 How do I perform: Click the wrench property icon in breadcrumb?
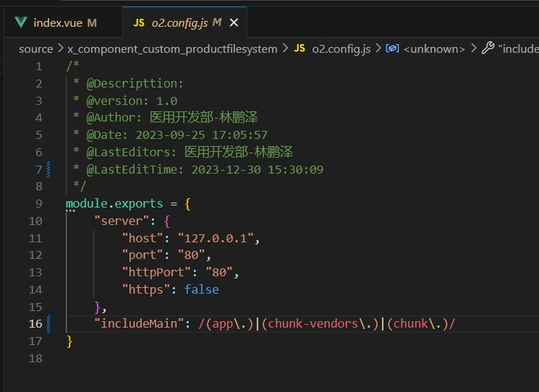tap(488, 48)
